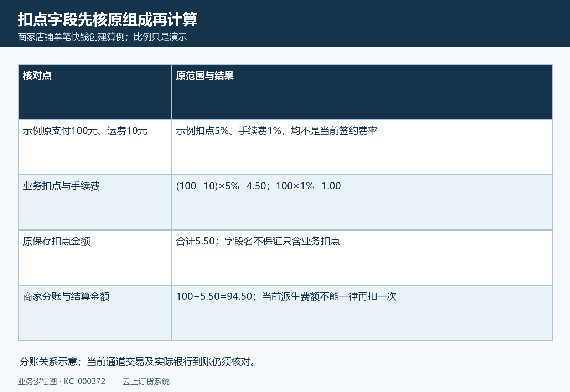Screen dimensions: 570x392
Task: Select subtitle 商家店铺单笔快钱创建算例；比例只是演示
Action: (x=103, y=37)
